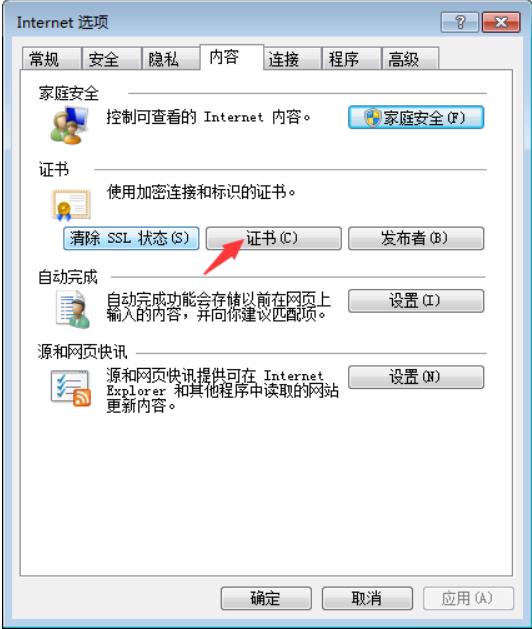Click the 清除 SSL 状态 button
This screenshot has height=629, width=532.
(131, 238)
